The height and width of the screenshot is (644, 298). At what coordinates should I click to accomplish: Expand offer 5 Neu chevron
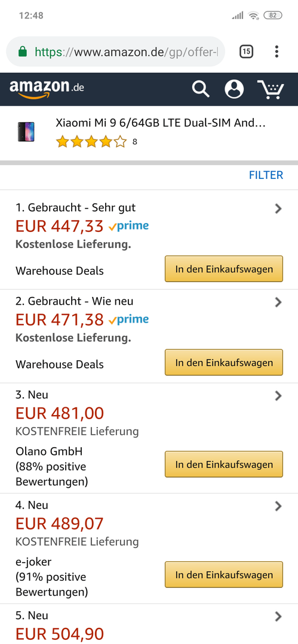tap(278, 616)
